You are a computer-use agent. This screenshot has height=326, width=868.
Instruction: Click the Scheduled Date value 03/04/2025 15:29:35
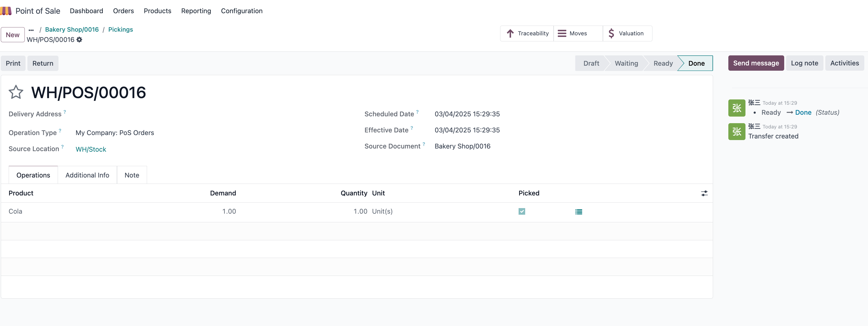click(x=467, y=114)
